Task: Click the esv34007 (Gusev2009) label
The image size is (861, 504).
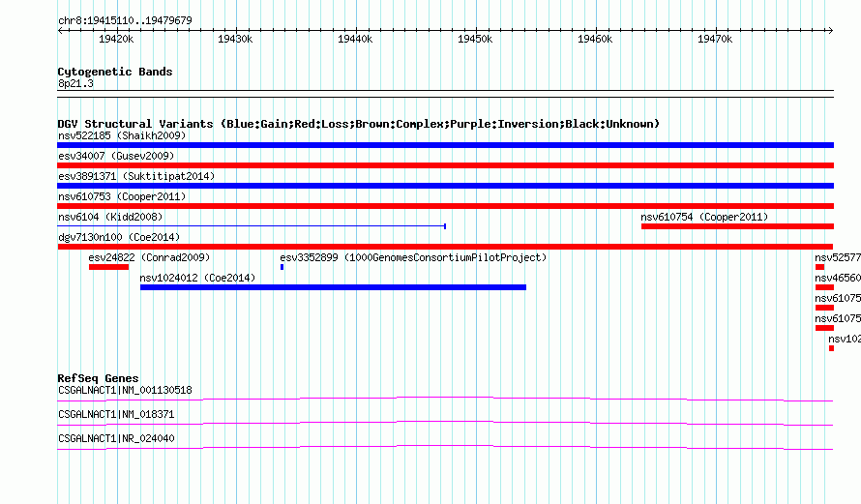Action: (x=116, y=156)
